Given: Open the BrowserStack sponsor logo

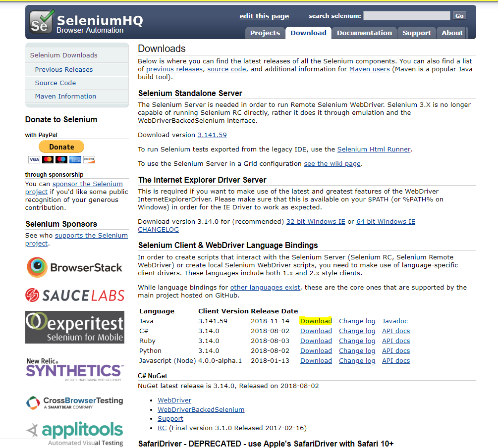Looking at the screenshot, I should [x=75, y=267].
